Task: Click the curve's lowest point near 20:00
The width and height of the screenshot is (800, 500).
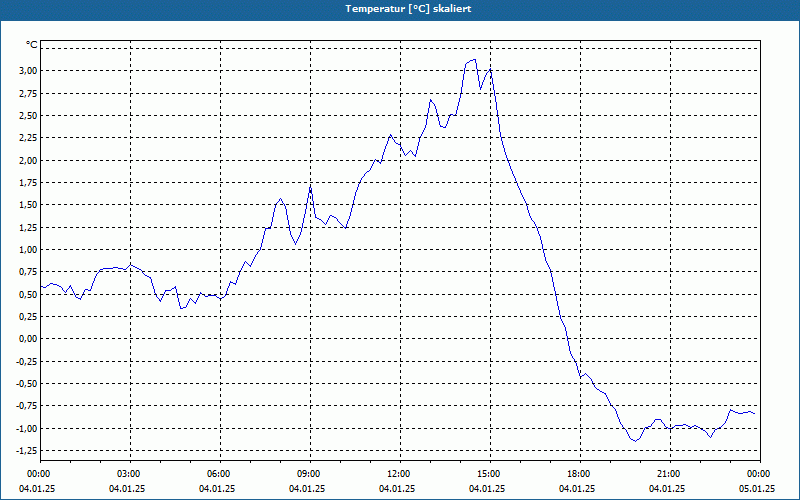Action: [635, 440]
